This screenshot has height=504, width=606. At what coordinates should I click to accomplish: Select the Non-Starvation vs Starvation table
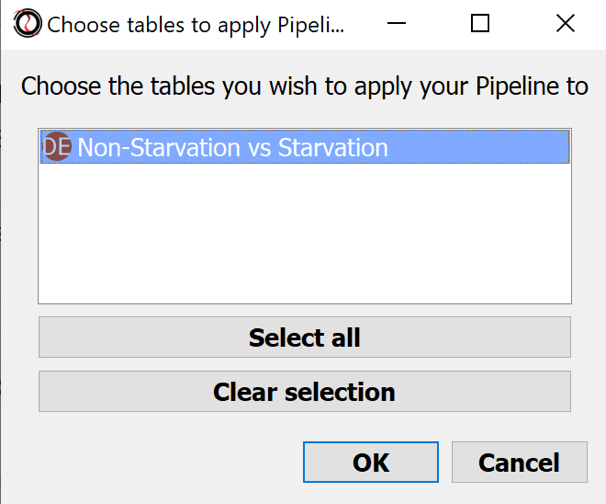[232, 148]
